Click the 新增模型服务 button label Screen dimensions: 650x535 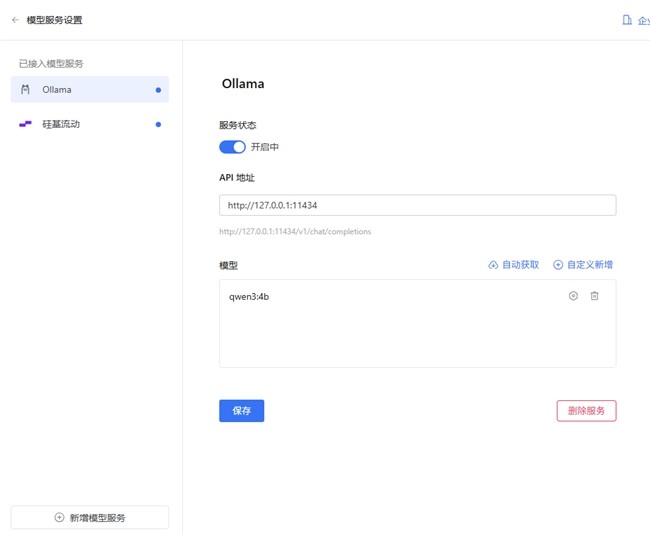tap(97, 517)
